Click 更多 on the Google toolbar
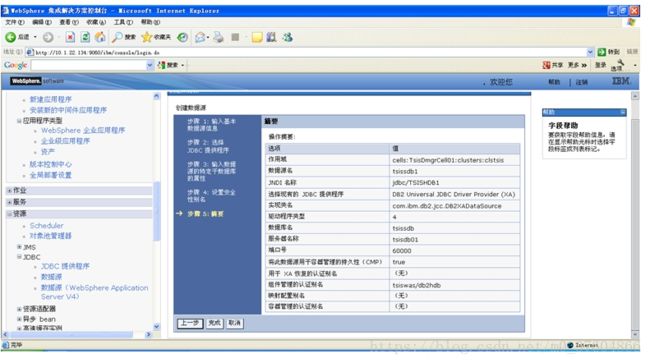Screen dimensions: 650x363 tap(577, 65)
